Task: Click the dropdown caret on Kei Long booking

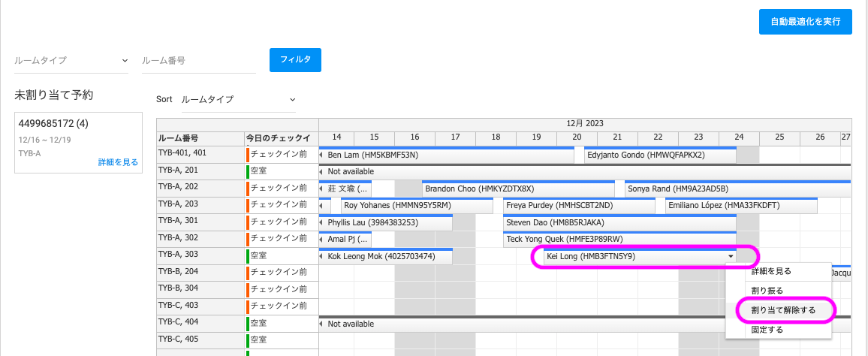Action: [730, 257]
